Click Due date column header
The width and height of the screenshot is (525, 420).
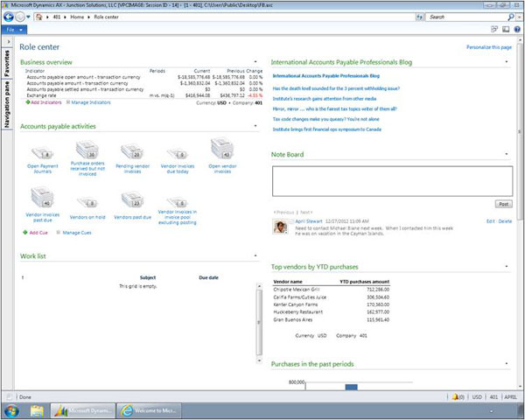pyautogui.click(x=208, y=277)
